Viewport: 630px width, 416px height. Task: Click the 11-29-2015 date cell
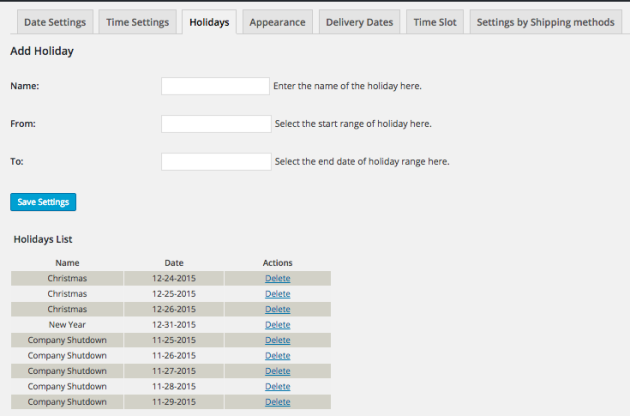174,402
